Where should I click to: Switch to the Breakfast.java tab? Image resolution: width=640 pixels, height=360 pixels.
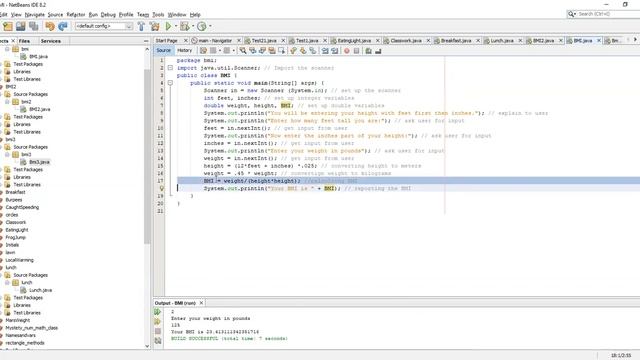point(456,41)
